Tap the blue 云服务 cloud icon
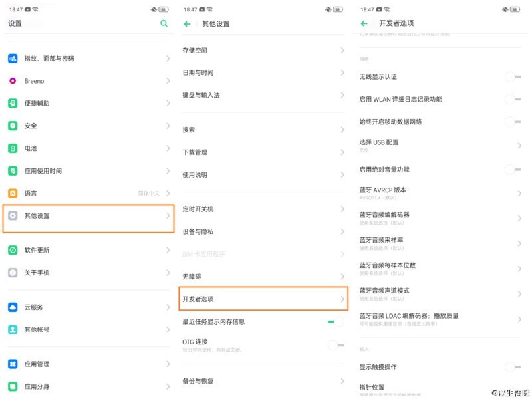 [13, 307]
